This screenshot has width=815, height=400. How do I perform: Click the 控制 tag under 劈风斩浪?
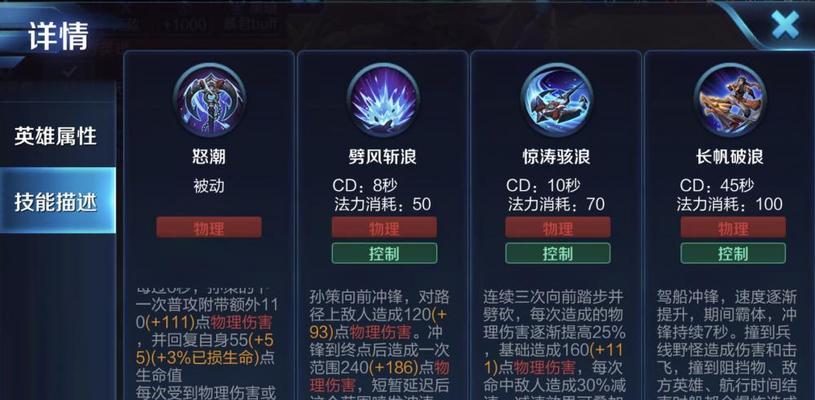tap(384, 253)
